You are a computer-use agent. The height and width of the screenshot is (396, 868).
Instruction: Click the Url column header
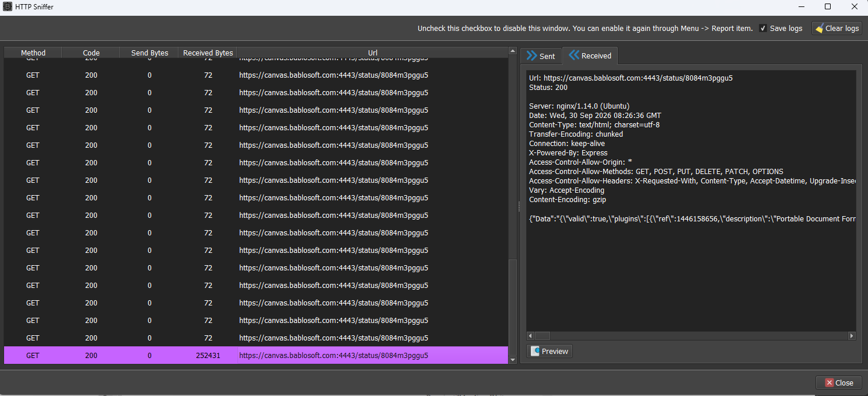[x=373, y=53]
